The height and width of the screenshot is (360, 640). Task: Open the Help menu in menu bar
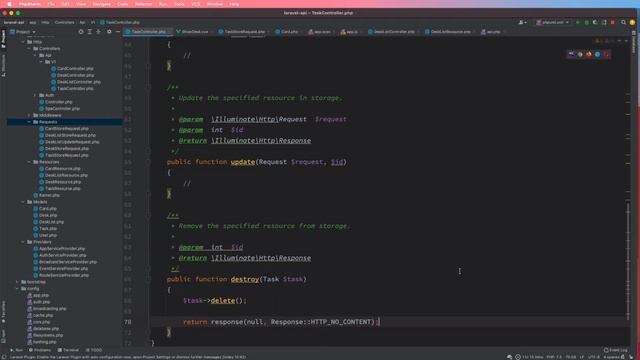tap(234, 4)
